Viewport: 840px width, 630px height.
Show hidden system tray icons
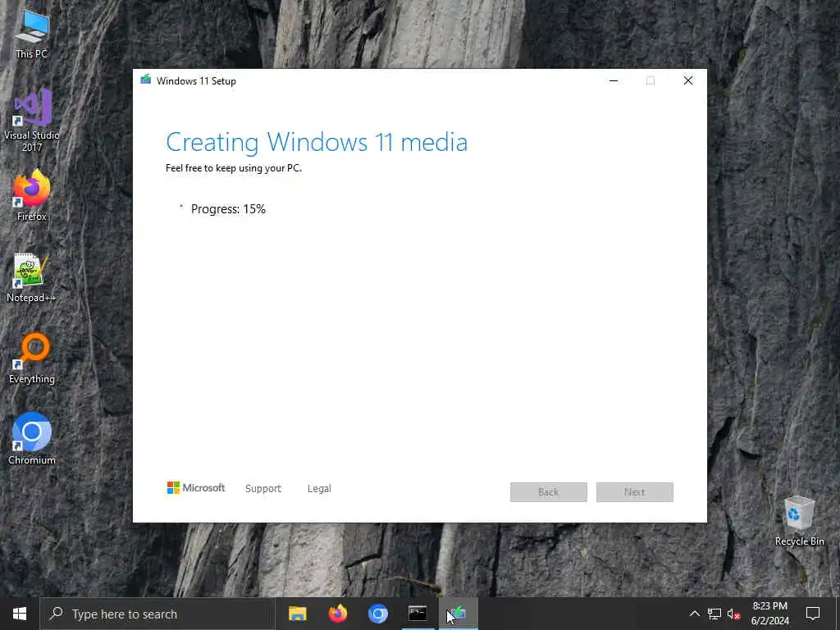tap(694, 614)
